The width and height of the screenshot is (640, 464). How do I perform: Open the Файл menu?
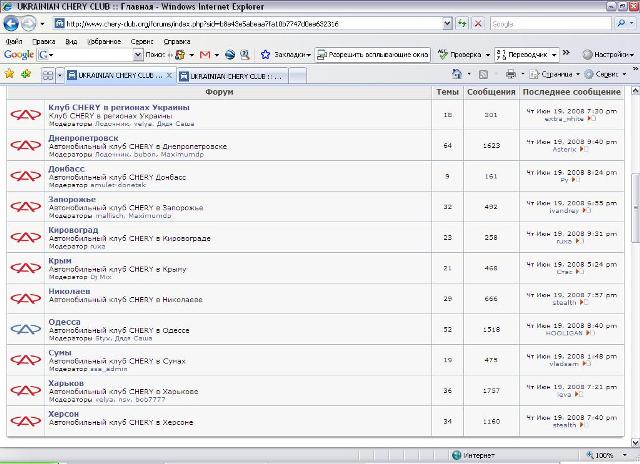14,42
